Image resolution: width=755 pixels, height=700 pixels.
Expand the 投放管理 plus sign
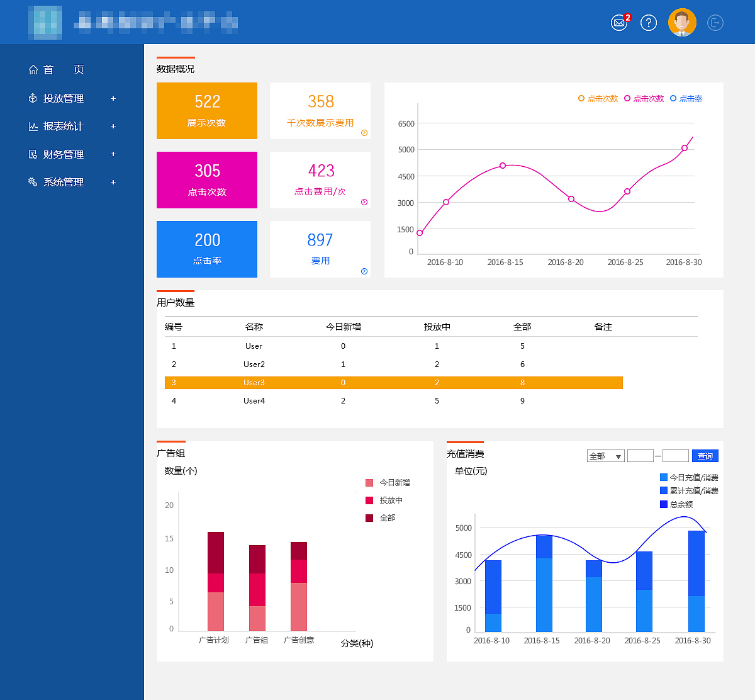coord(113,99)
